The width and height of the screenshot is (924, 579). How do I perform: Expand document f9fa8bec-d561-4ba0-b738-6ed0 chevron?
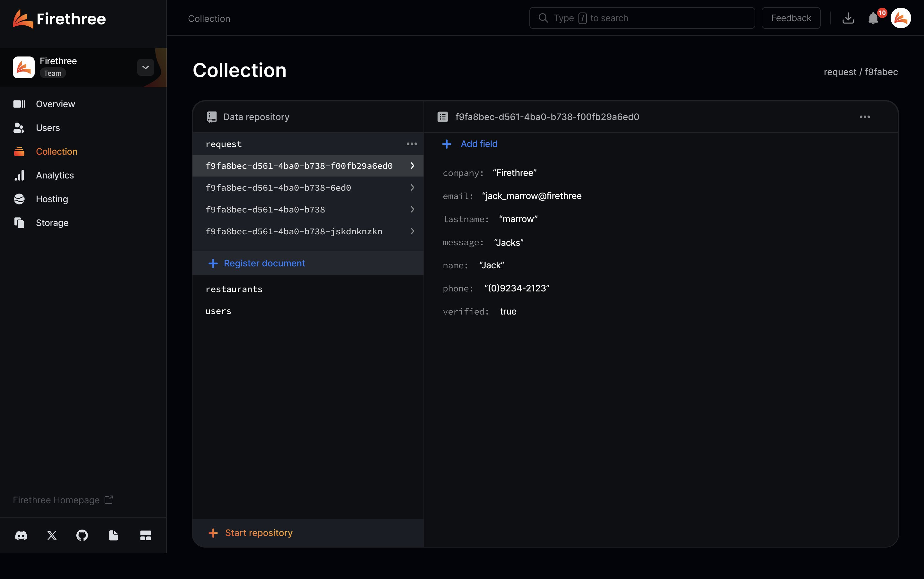pos(412,188)
